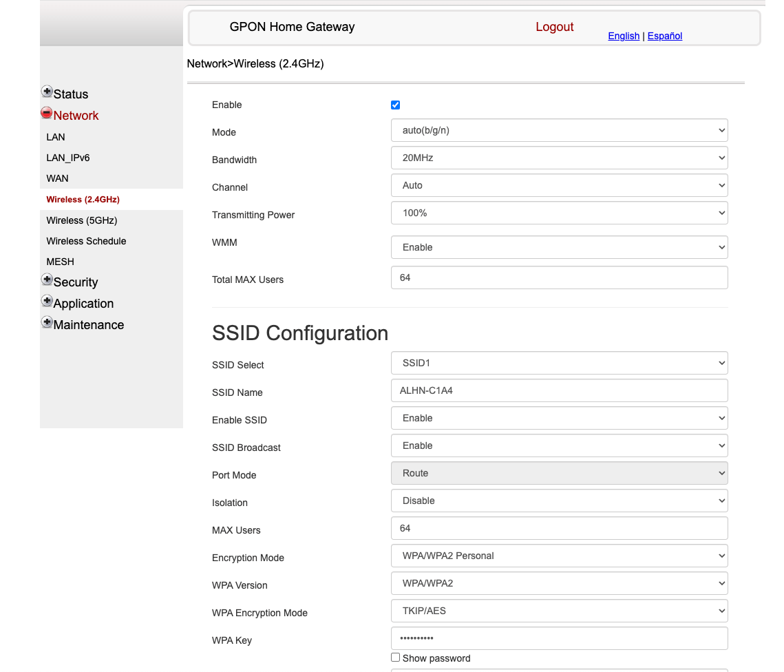Expand the Maintenance section plus icon

point(47,322)
